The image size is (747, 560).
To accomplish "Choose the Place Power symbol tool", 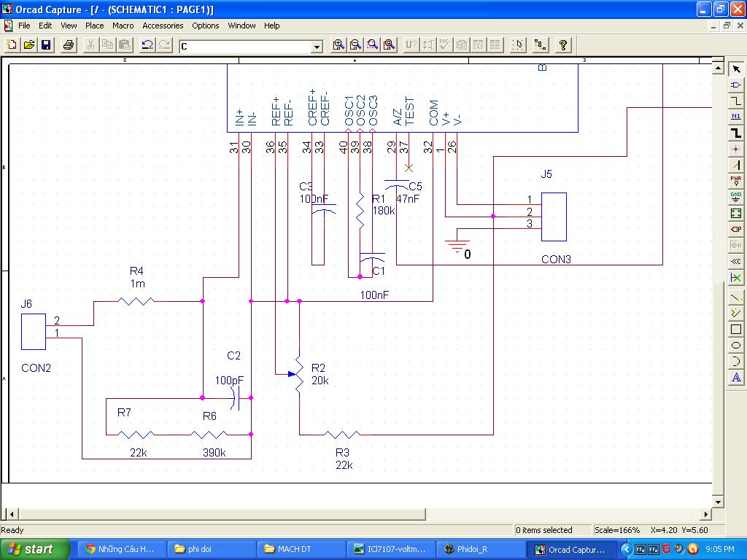I will [736, 181].
